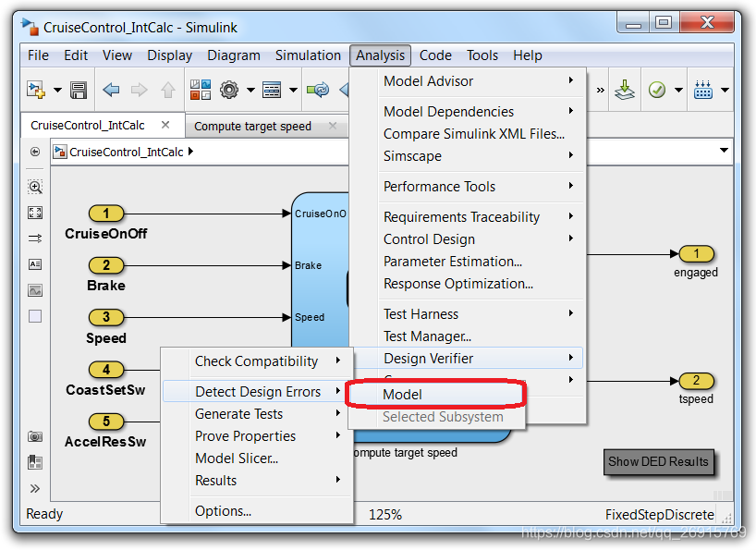Expand the dropdown beside Model Explorer
Viewport: 756px width, 550px height.
(293, 90)
